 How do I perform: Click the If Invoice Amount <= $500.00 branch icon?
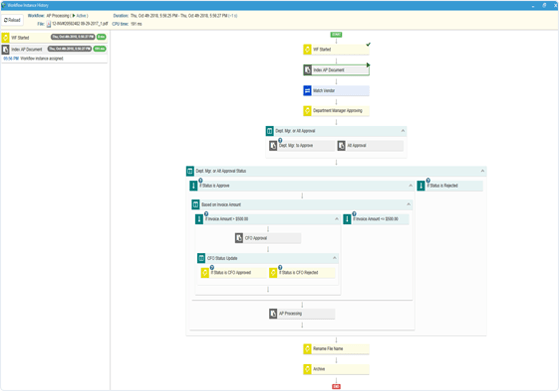[347, 219]
